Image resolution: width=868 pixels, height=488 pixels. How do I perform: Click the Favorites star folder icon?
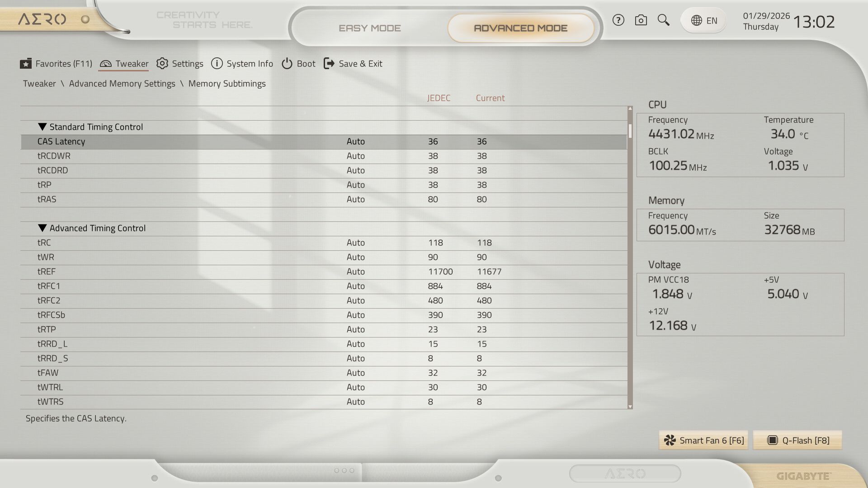pyautogui.click(x=26, y=64)
